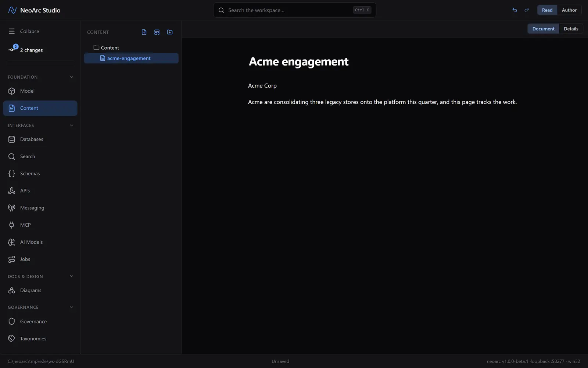The image size is (588, 368).
Task: Click the new folder icon in Content panel
Action: (170, 32)
